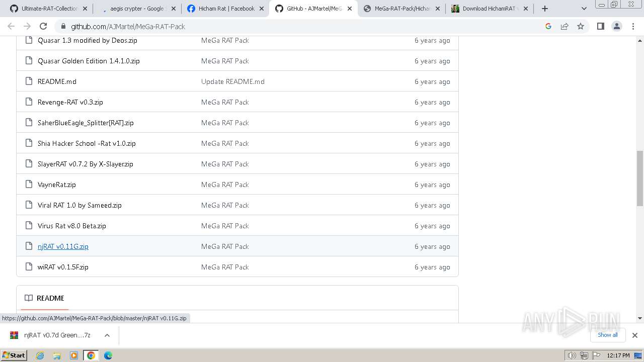Reload the GitHub page
Viewport: 644px width, 362px height.
tap(43, 26)
